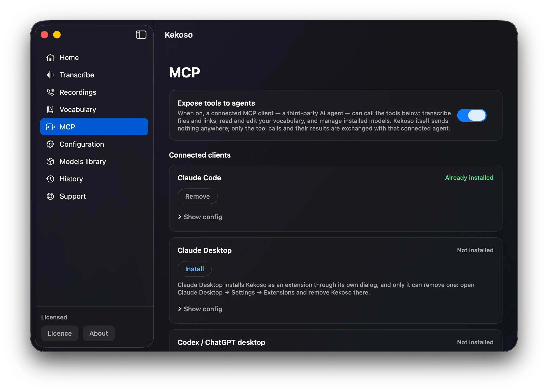Click the About button

tap(99, 333)
